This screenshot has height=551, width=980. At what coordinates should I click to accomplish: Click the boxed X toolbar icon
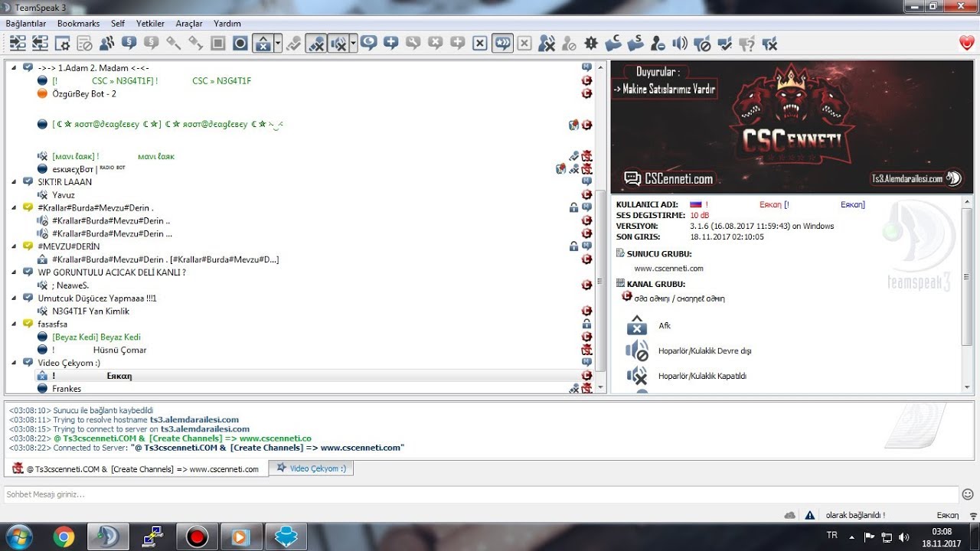[x=480, y=44]
